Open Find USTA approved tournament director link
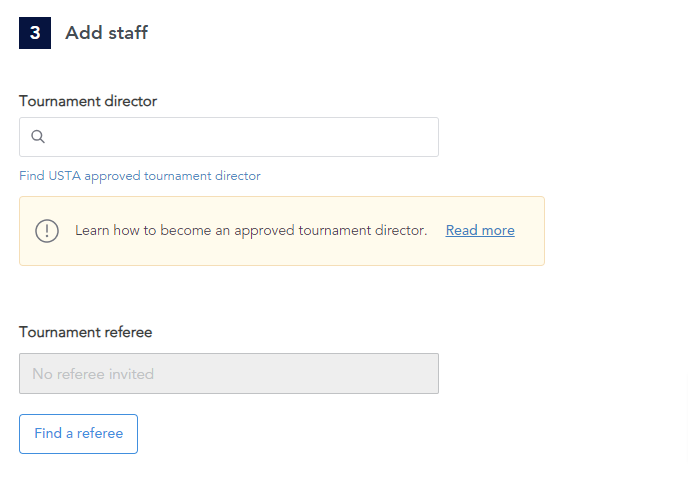 pos(140,176)
